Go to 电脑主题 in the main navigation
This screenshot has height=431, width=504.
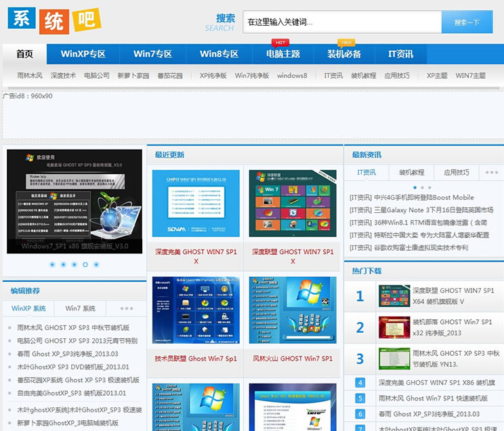pos(282,54)
